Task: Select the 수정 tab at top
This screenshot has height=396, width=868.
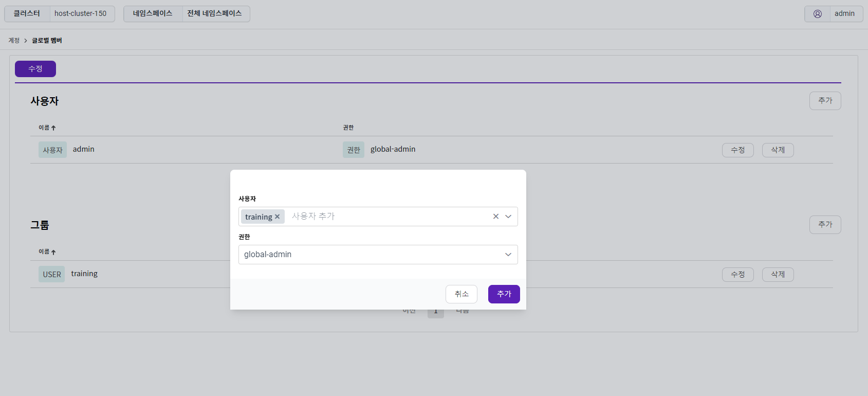Action: [x=35, y=69]
